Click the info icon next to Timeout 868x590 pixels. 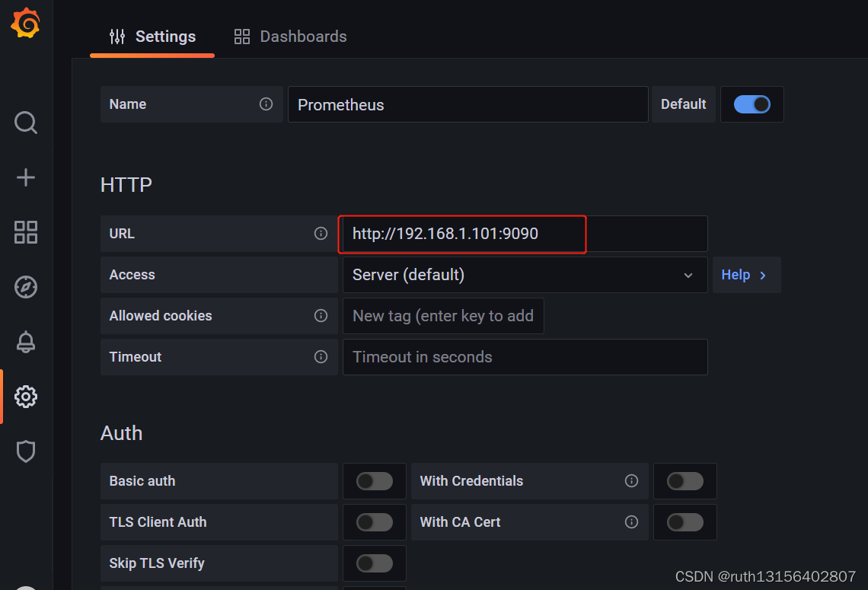(x=321, y=356)
